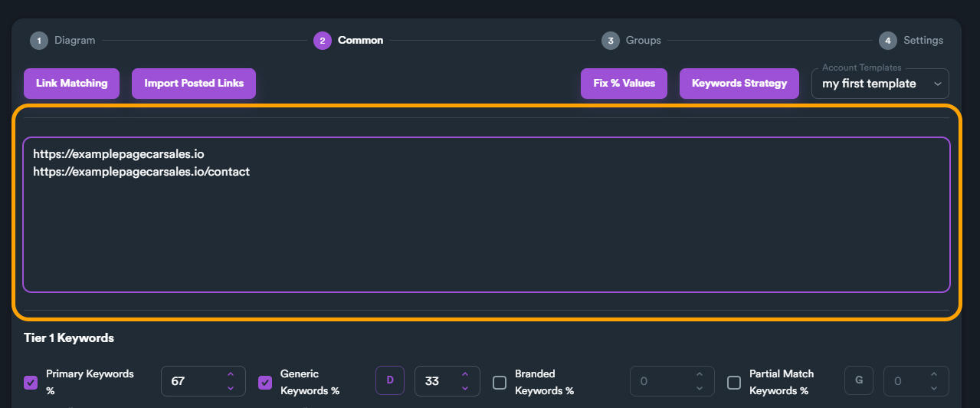Screen dimensions: 980x408
Task: Click step 4 circle icon for Settings
Action: point(887,41)
